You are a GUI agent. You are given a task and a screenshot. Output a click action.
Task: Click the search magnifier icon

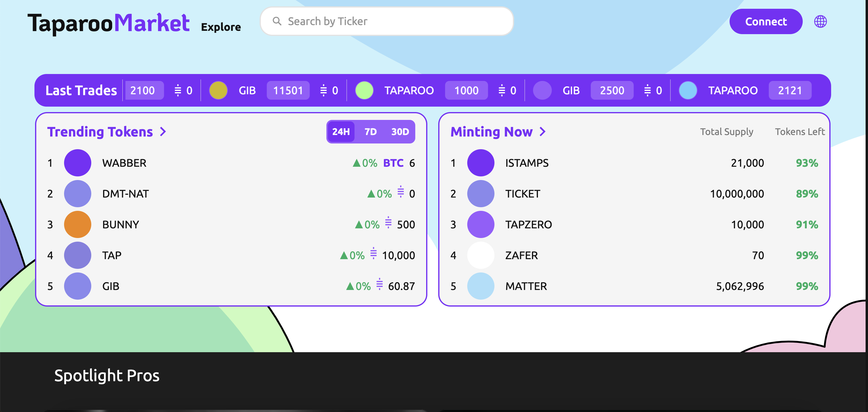(x=277, y=21)
